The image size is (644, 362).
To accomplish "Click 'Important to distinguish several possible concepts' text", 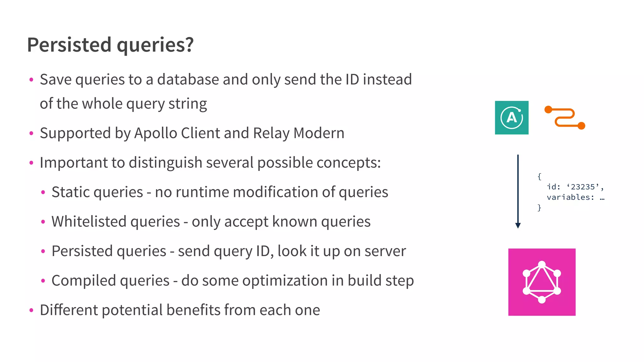I will 210,162.
